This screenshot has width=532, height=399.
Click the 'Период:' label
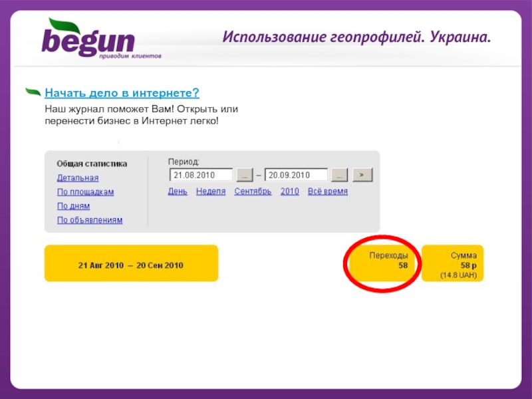pyautogui.click(x=184, y=162)
